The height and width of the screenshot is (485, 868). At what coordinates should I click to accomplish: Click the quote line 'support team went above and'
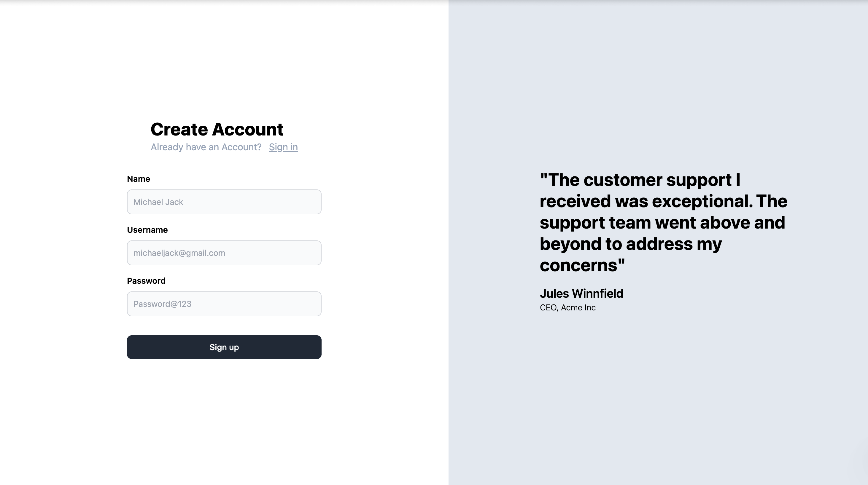[662, 223]
